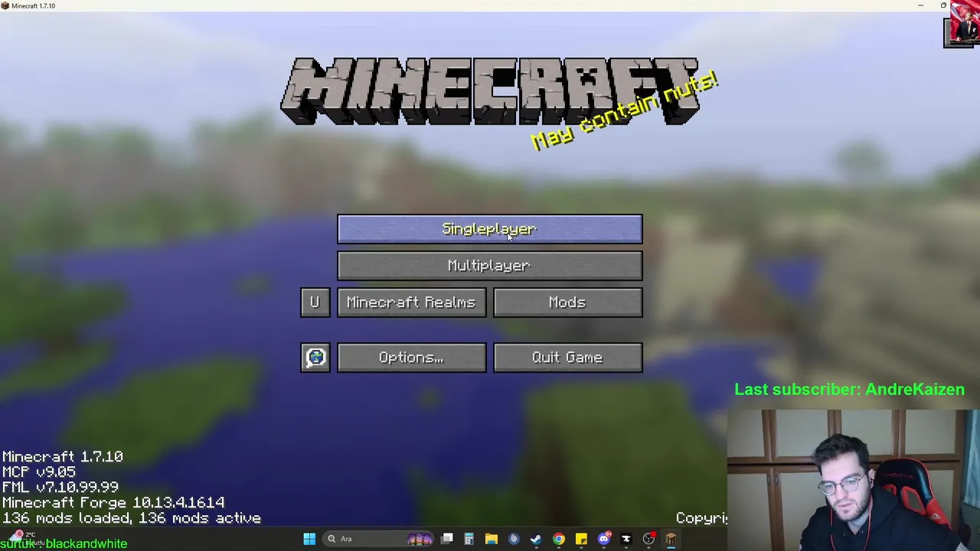Switch to Google Chrome on the taskbar

[559, 539]
